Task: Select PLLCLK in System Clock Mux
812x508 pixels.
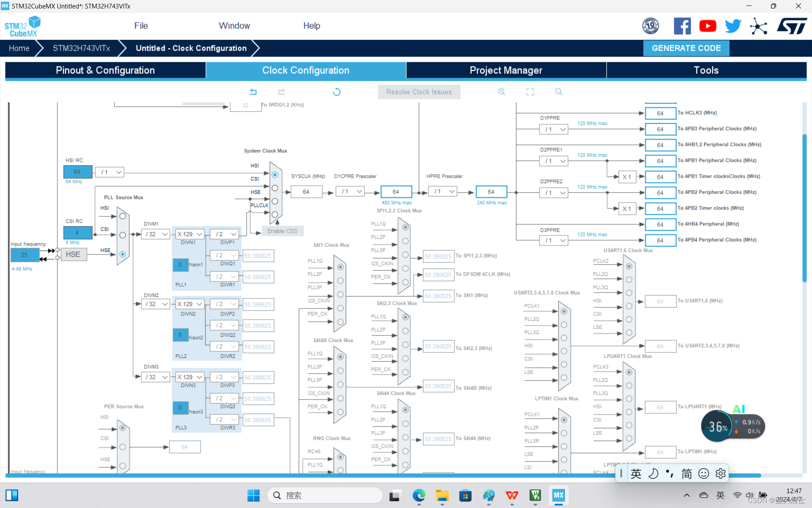Action: (275, 215)
